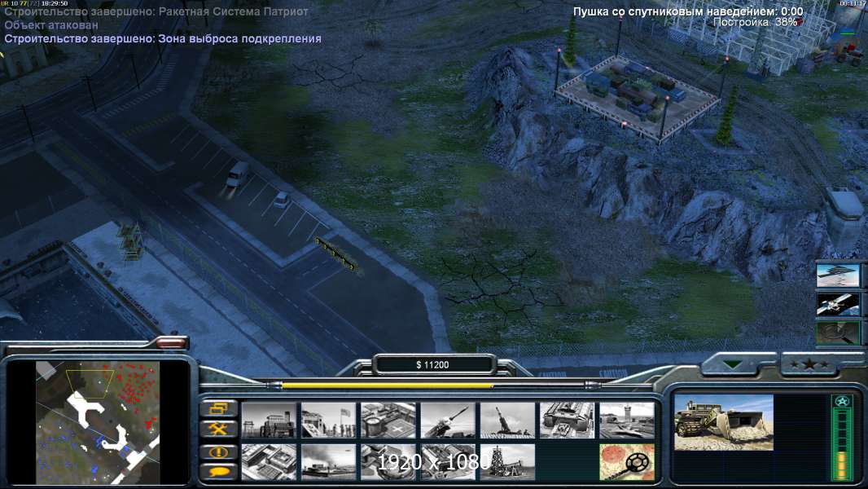
Task: Select the derrick tower structure build icon
Action: point(507,462)
